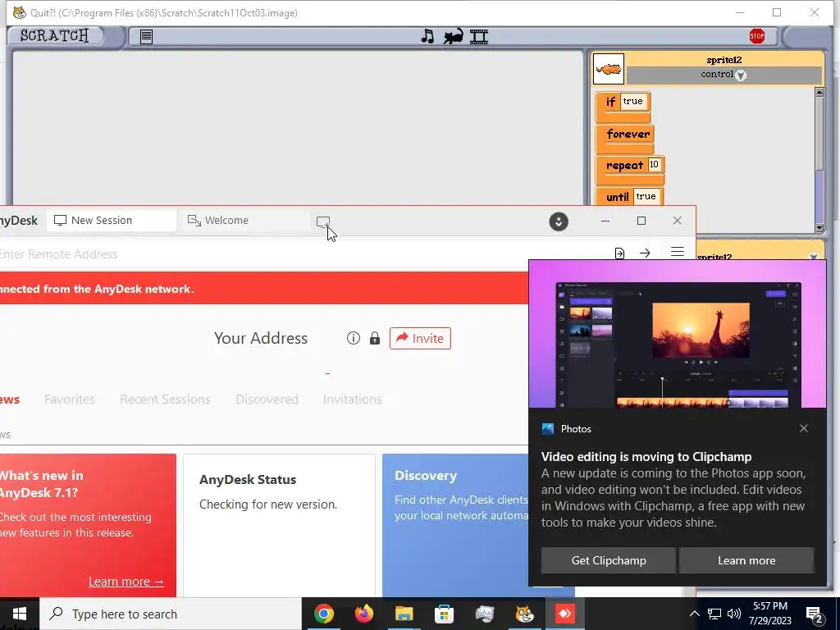Click the AnyDesk file transfer icon
Screen dimensions: 840x630
[619, 253]
